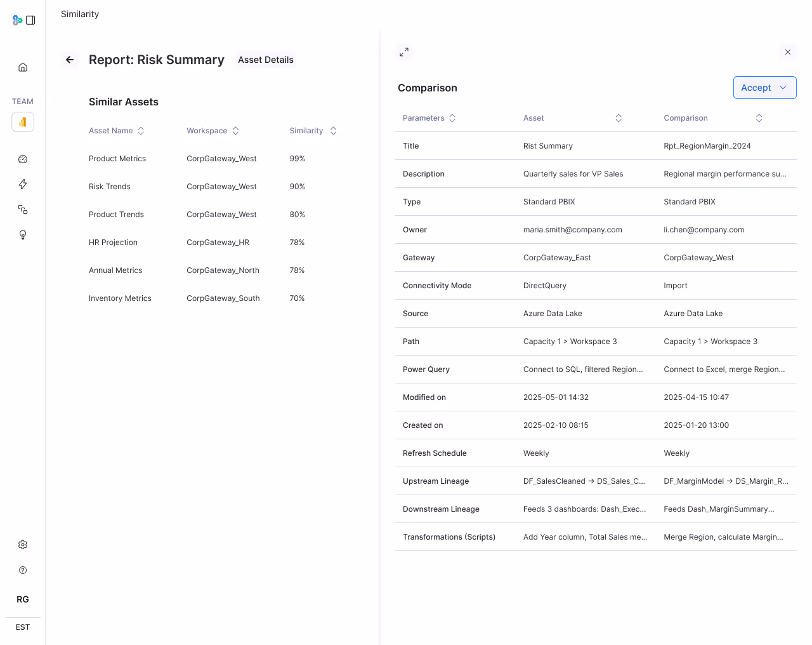Open the Accept dropdown button
Image resolution: width=812 pixels, height=645 pixels.
[764, 88]
